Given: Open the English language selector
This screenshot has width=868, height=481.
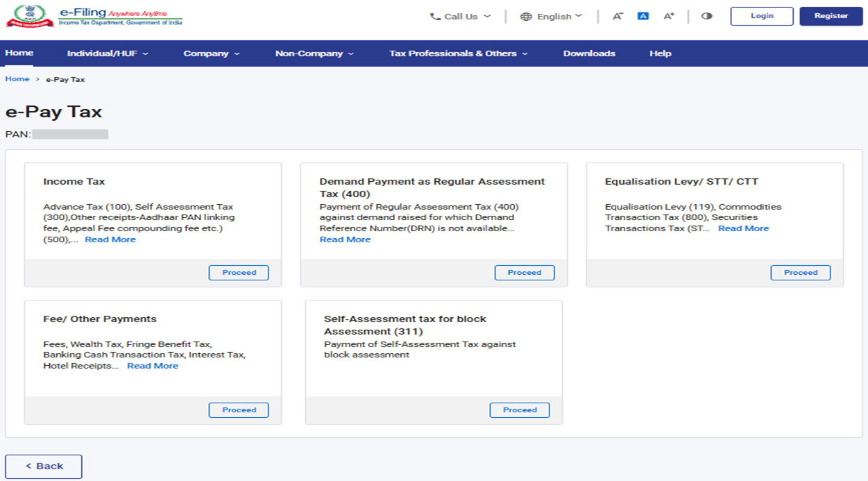Looking at the screenshot, I should pyautogui.click(x=551, y=17).
